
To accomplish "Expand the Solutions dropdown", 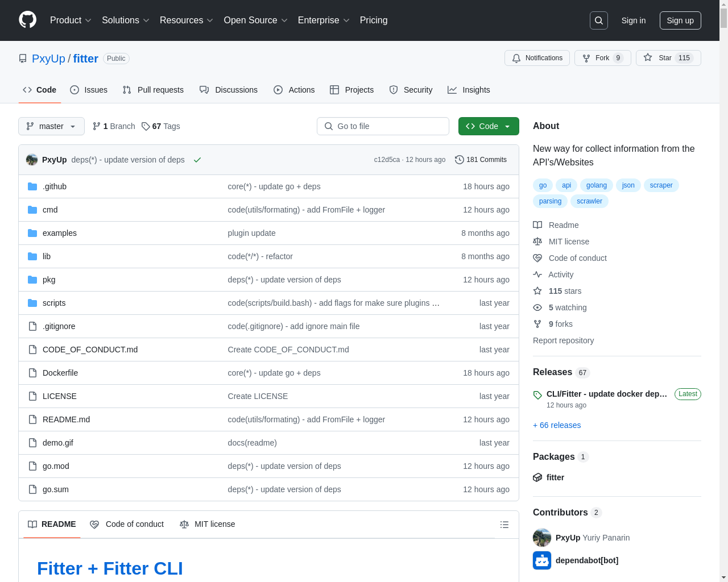I will (126, 20).
